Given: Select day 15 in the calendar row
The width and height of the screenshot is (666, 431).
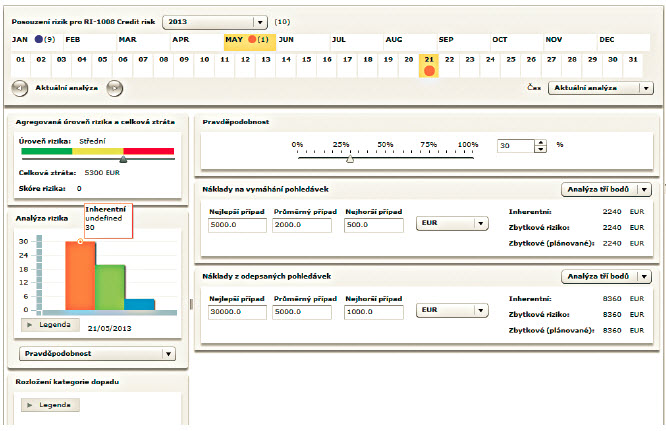Looking at the screenshot, I should coord(307,65).
